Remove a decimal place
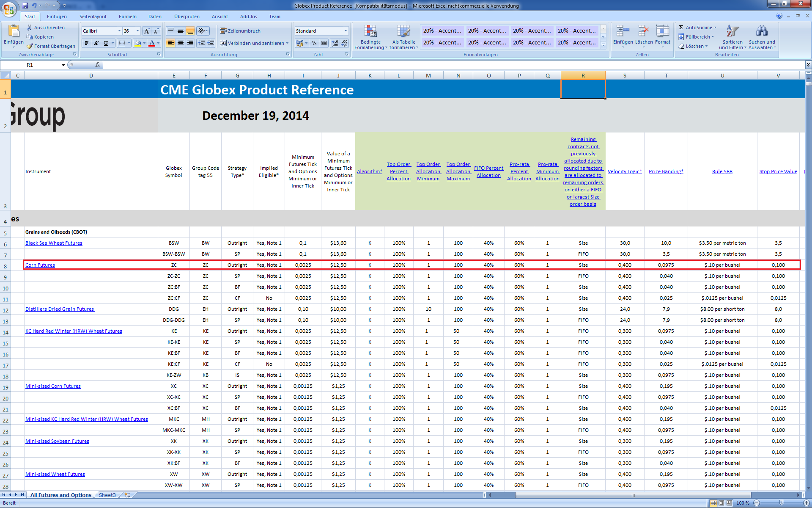Image resolution: width=812 pixels, height=508 pixels. (x=345, y=43)
